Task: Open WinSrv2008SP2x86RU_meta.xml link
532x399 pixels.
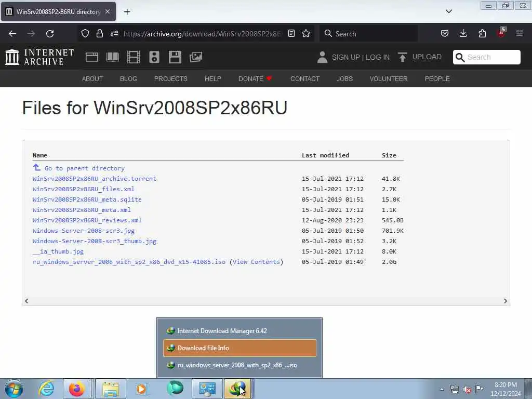Action: click(82, 210)
